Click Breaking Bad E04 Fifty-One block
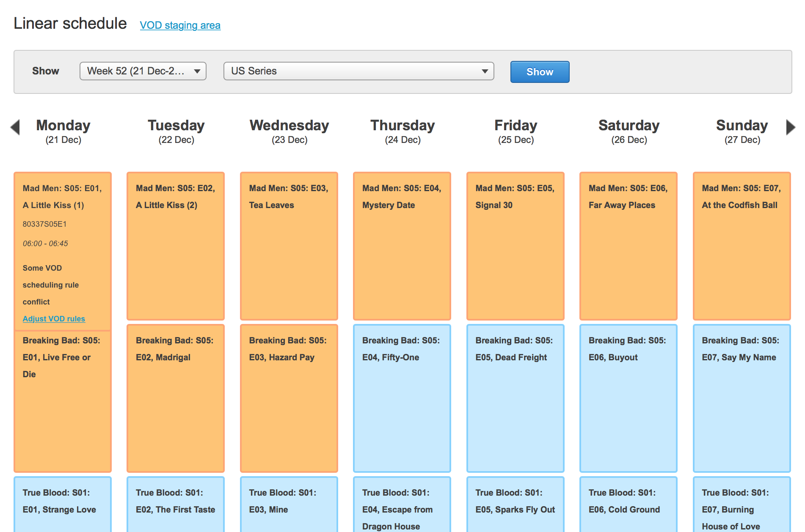The image size is (805, 532). [402, 398]
